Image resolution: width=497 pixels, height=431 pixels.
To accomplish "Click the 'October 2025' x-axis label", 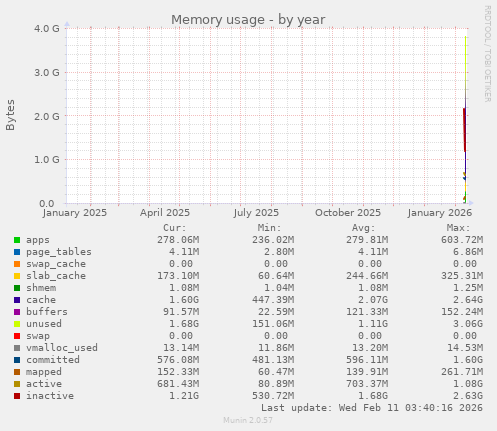I will click(348, 213).
